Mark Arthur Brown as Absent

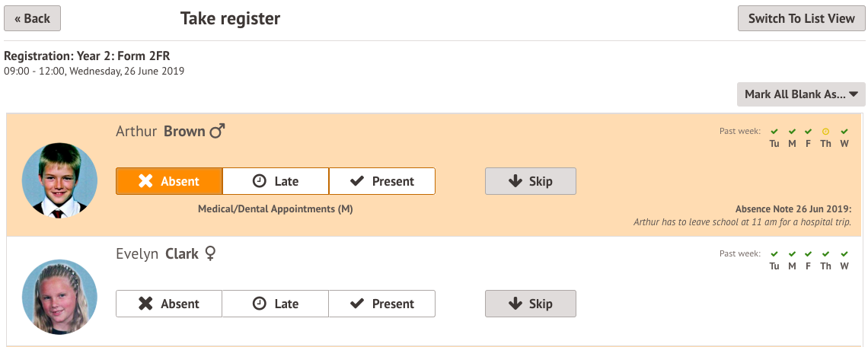point(169,181)
